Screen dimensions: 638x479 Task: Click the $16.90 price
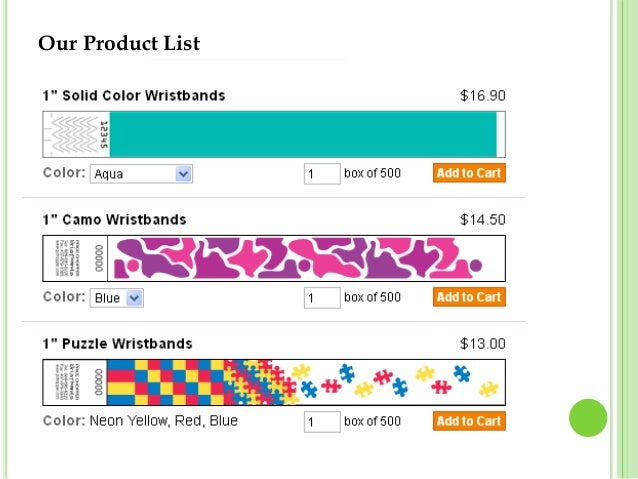pos(482,96)
